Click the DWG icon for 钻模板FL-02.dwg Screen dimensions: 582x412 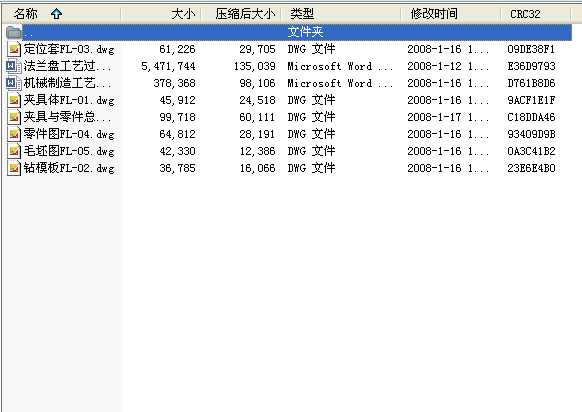coord(14,168)
